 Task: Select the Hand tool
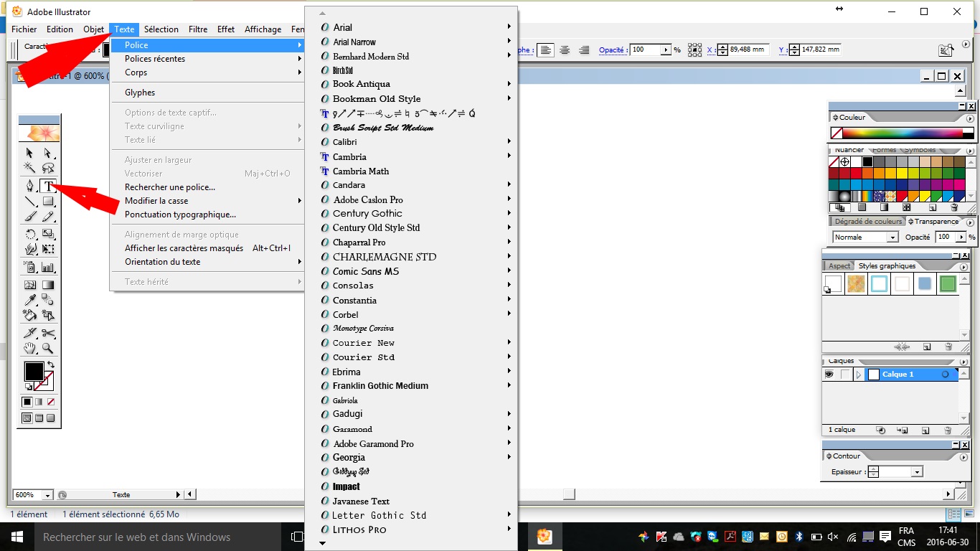click(30, 348)
